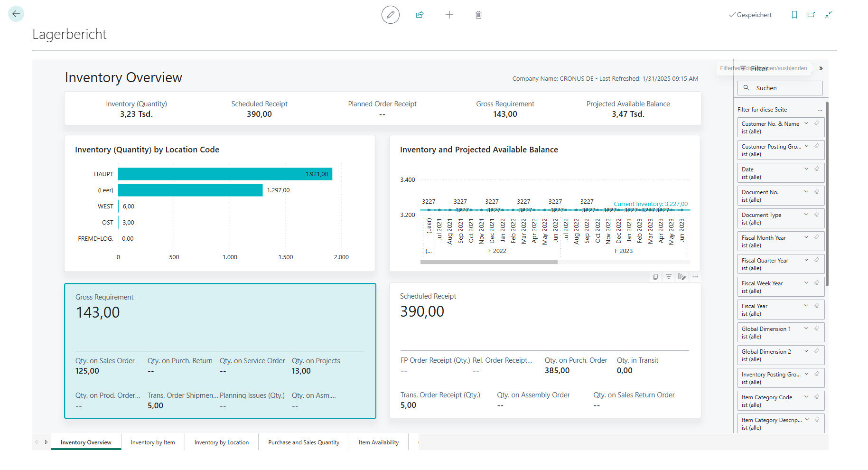The width and height of the screenshot is (868, 470).
Task: Click the pencil edit icon
Action: [x=391, y=15]
